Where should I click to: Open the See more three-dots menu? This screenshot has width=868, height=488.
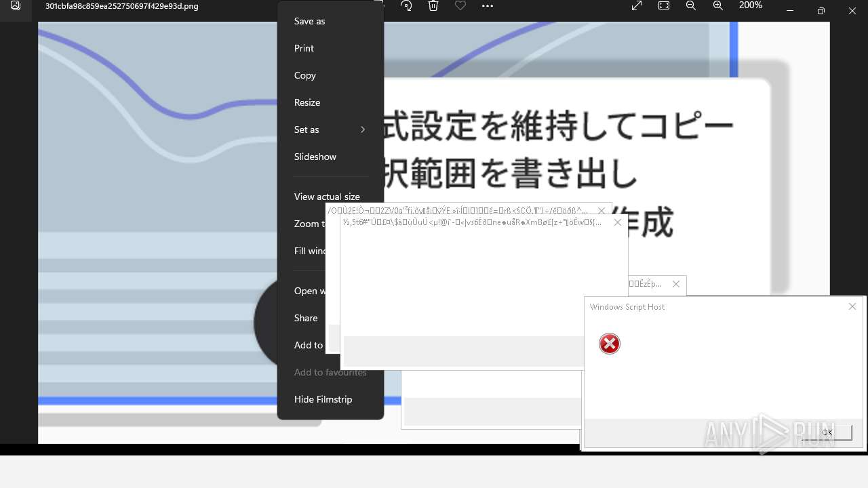488,6
